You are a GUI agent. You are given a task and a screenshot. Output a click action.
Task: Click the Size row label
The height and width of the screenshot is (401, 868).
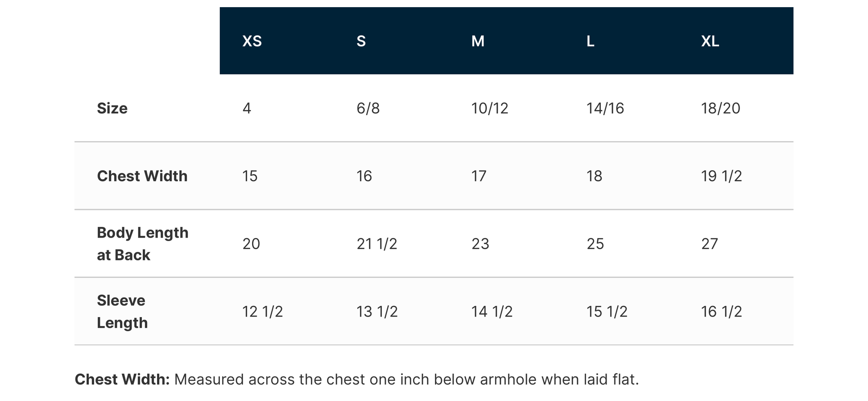pos(112,108)
